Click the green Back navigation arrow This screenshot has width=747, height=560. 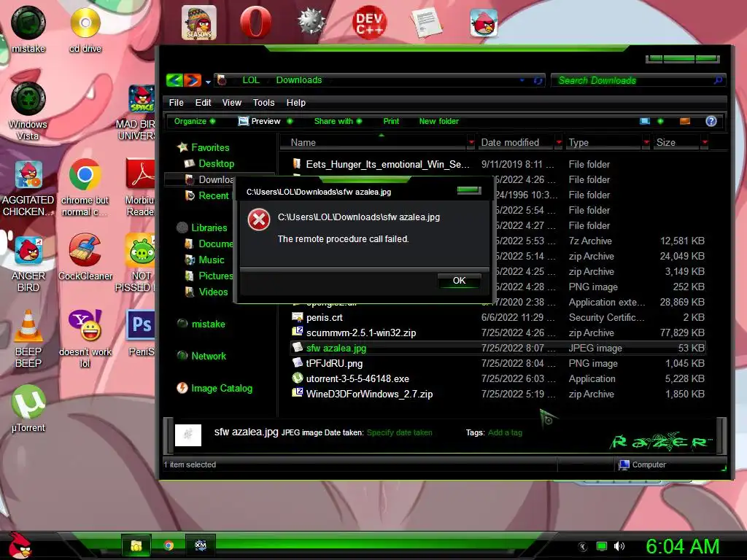point(174,80)
